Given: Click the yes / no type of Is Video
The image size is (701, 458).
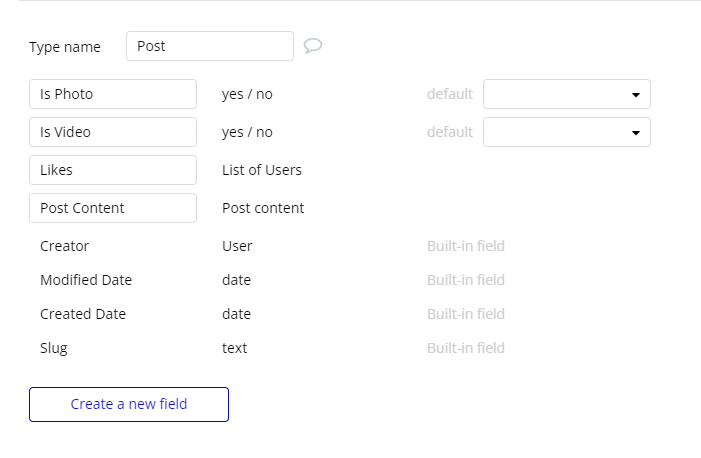Looking at the screenshot, I should pos(247,132).
